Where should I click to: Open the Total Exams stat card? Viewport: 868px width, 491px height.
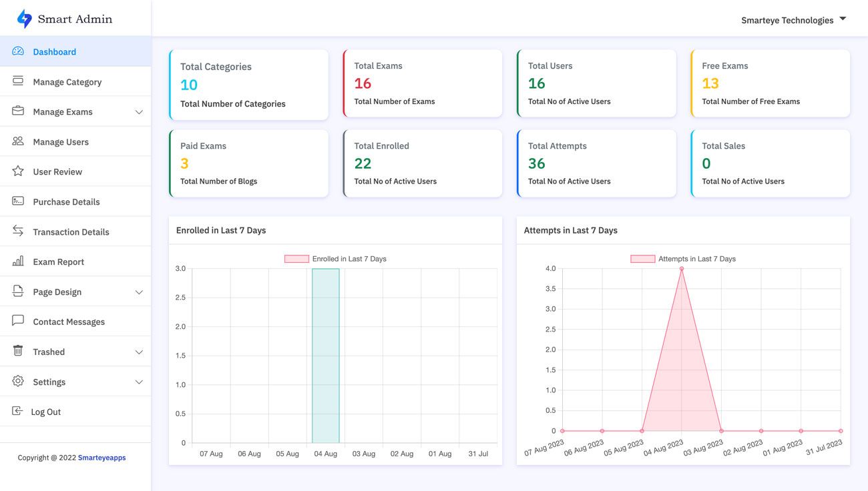(x=422, y=83)
